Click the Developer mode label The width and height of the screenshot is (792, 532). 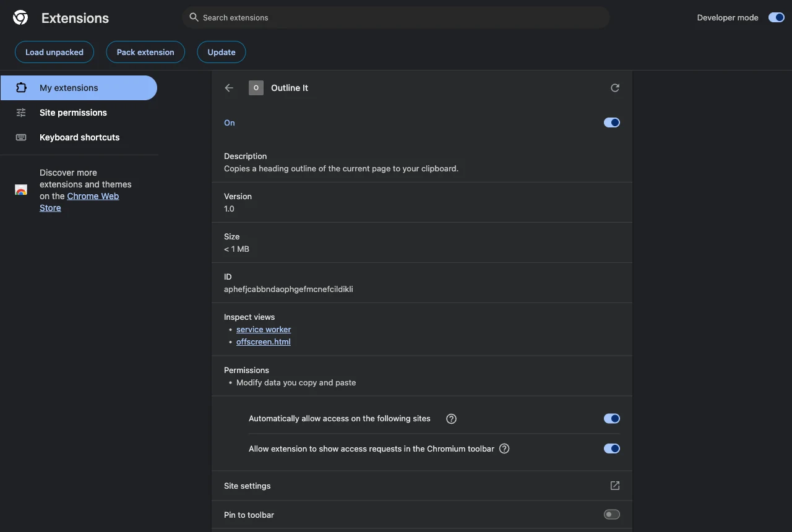(x=728, y=17)
